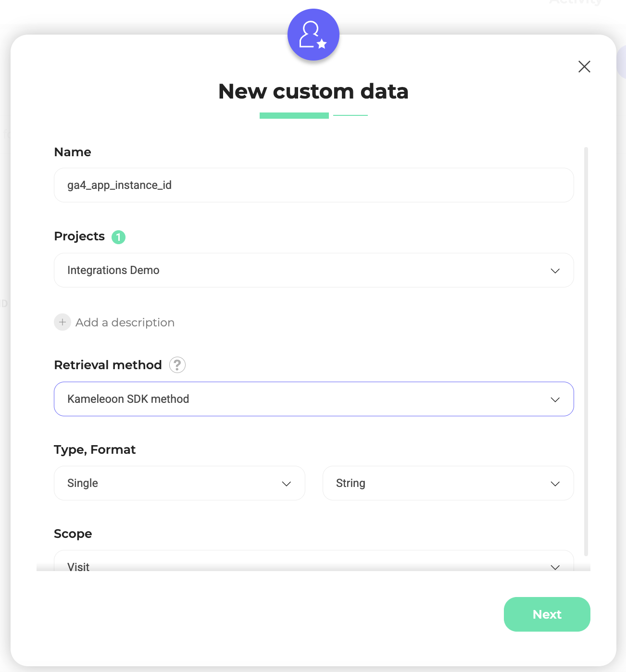This screenshot has height=672, width=626.
Task: Close the New custom data dialog
Action: tap(584, 66)
